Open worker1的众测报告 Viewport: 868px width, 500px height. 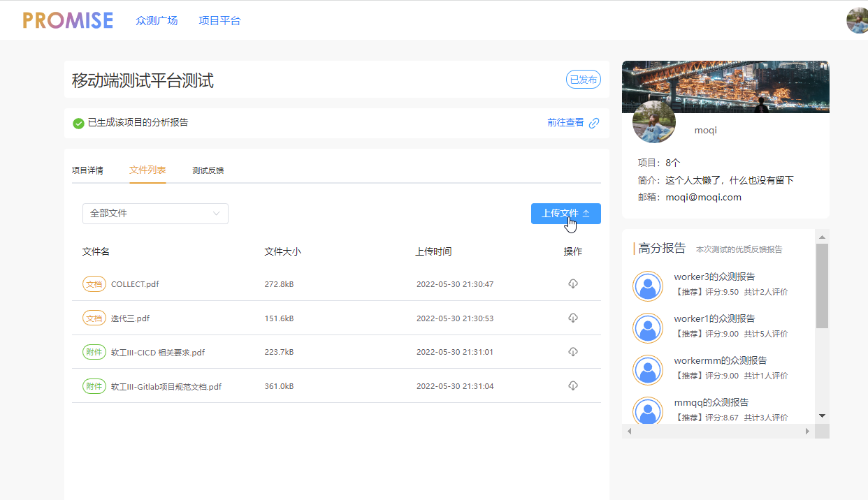pos(714,318)
